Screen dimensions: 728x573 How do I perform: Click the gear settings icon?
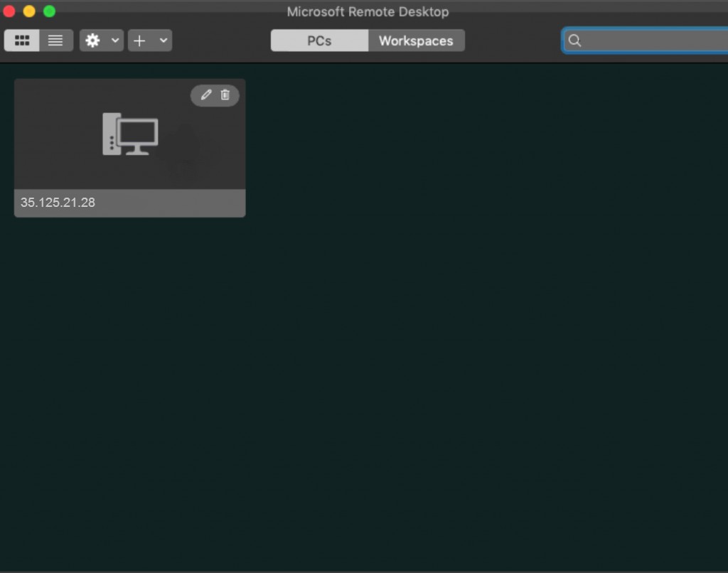pos(92,41)
